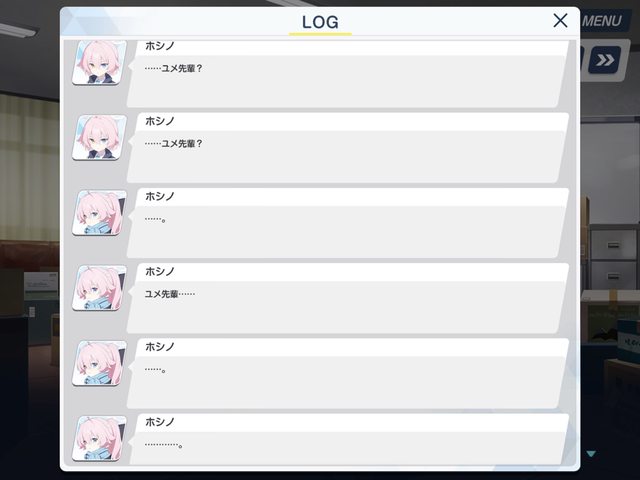Select first '……ユメ先輩？' log entry

[x=347, y=74]
